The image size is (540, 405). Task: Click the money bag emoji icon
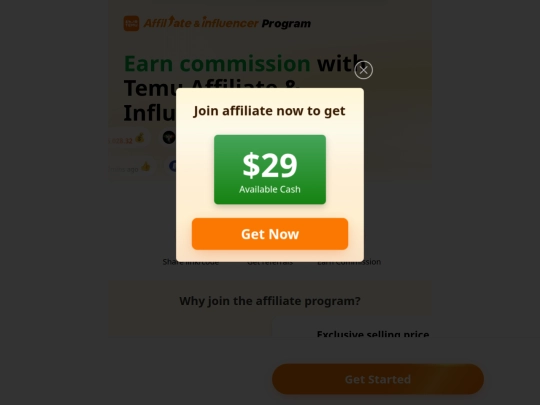(139, 138)
